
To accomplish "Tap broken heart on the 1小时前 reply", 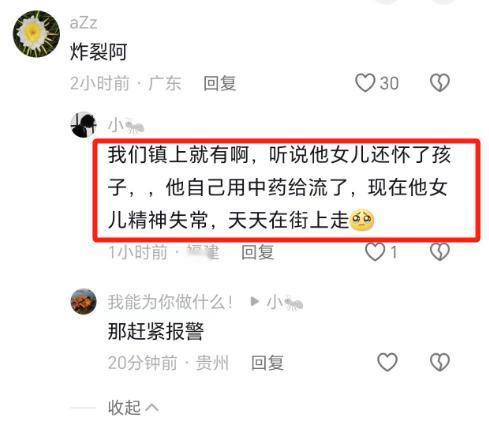I will (x=440, y=252).
